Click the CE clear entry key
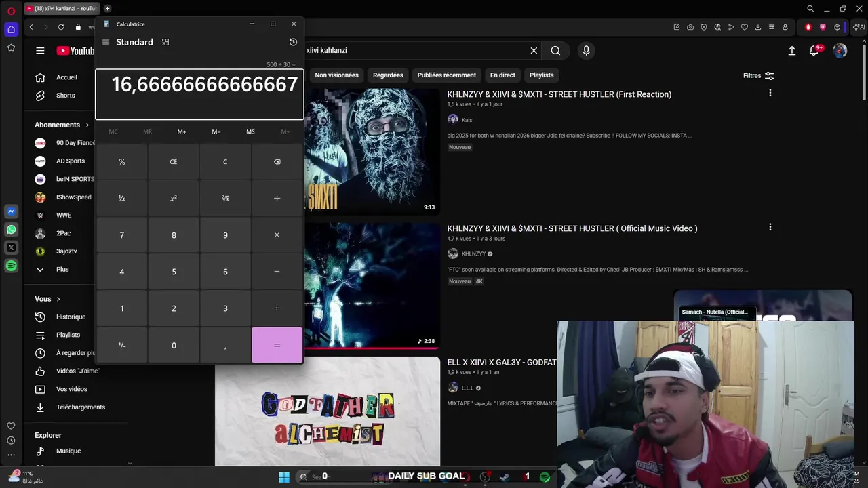The width and height of the screenshot is (868, 488). pyautogui.click(x=174, y=162)
